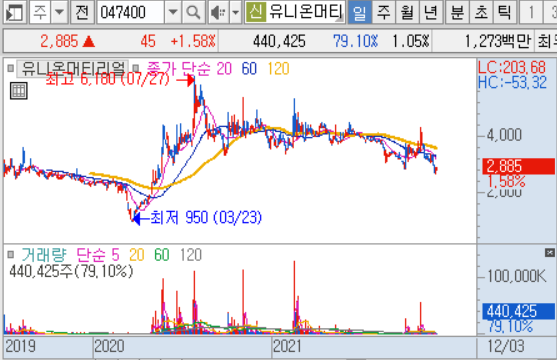Click the 2019 label on time axis
The width and height of the screenshot is (557, 360).
(x=21, y=346)
